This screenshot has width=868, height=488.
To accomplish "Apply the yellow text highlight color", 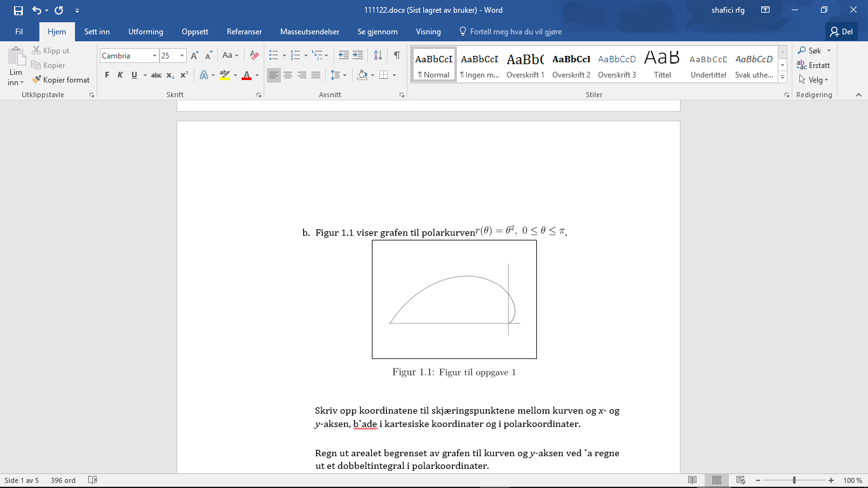I will pos(224,75).
